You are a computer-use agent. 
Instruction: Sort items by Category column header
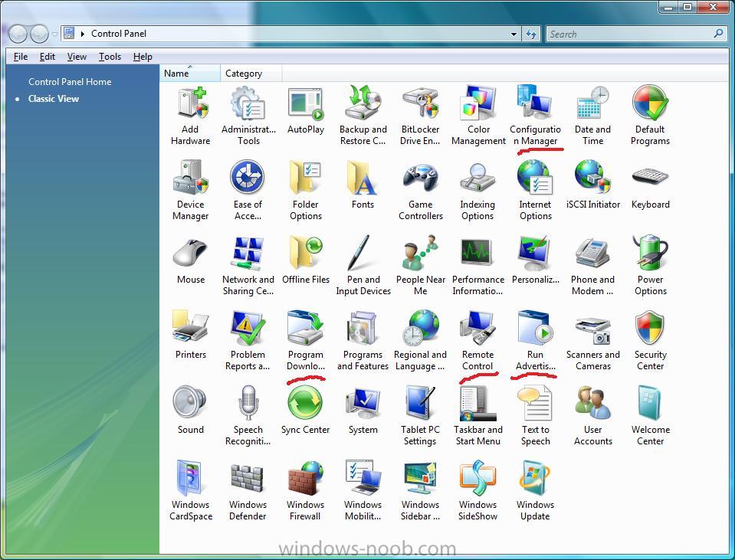pos(251,74)
